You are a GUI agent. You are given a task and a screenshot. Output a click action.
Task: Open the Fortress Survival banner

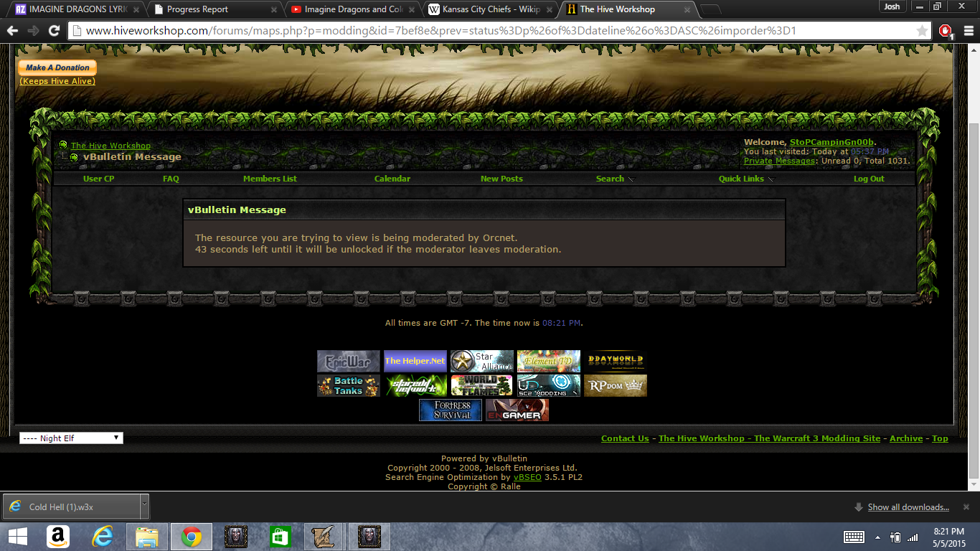coord(451,410)
